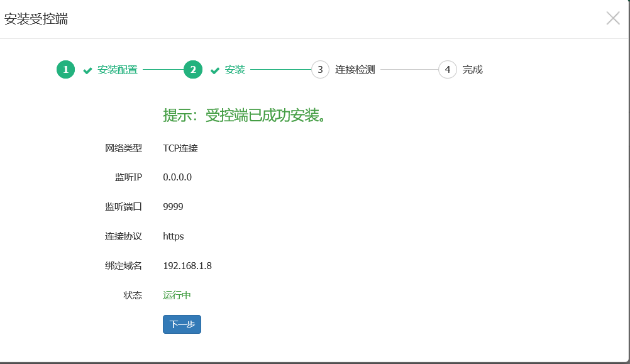Click the TCP连接 value

[180, 148]
